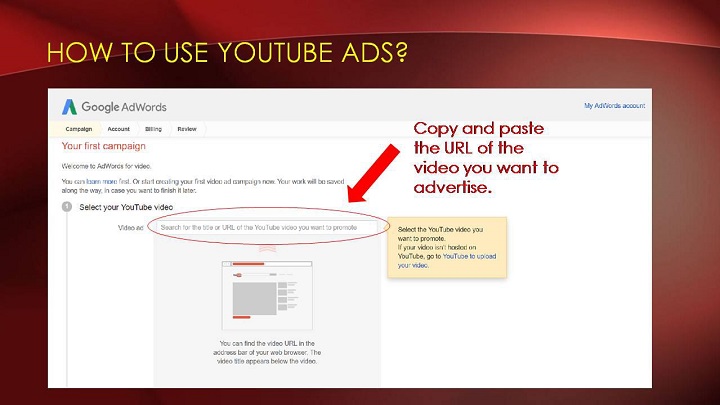This screenshot has height=405, width=720.
Task: Select the Review tab
Action: coord(187,129)
